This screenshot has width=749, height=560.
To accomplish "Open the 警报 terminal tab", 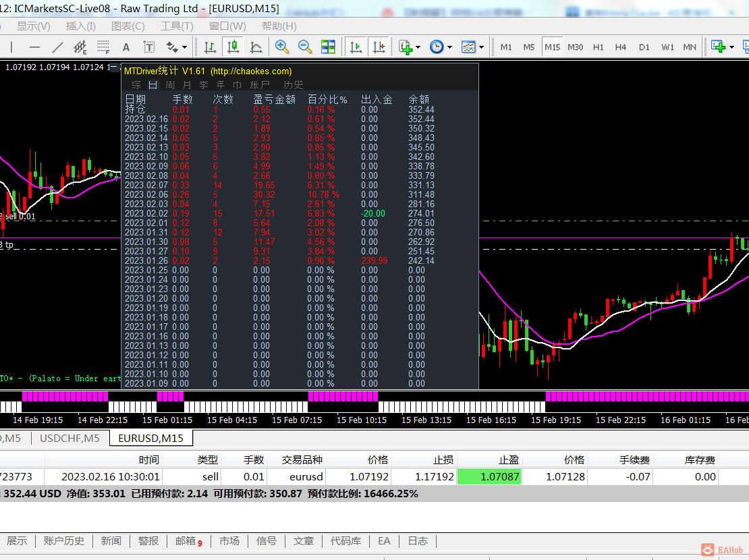I will (148, 541).
